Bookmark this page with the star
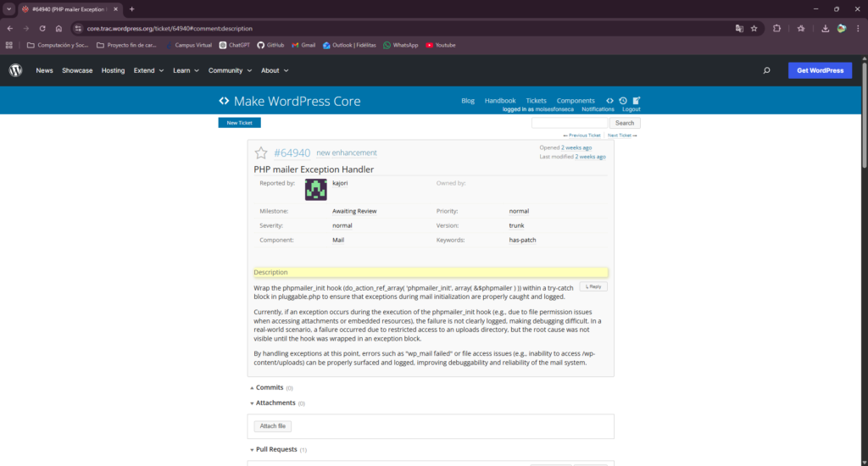The height and width of the screenshot is (466, 868). click(x=754, y=28)
